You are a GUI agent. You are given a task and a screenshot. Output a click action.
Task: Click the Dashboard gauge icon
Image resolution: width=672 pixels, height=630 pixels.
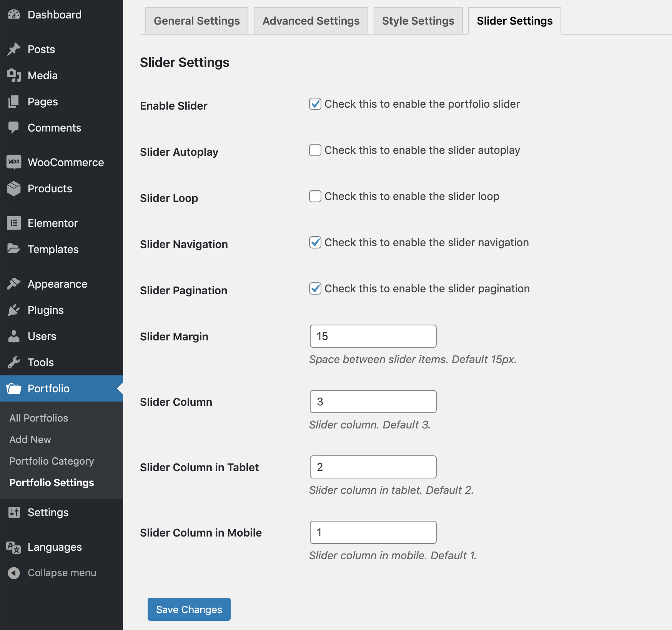(14, 15)
